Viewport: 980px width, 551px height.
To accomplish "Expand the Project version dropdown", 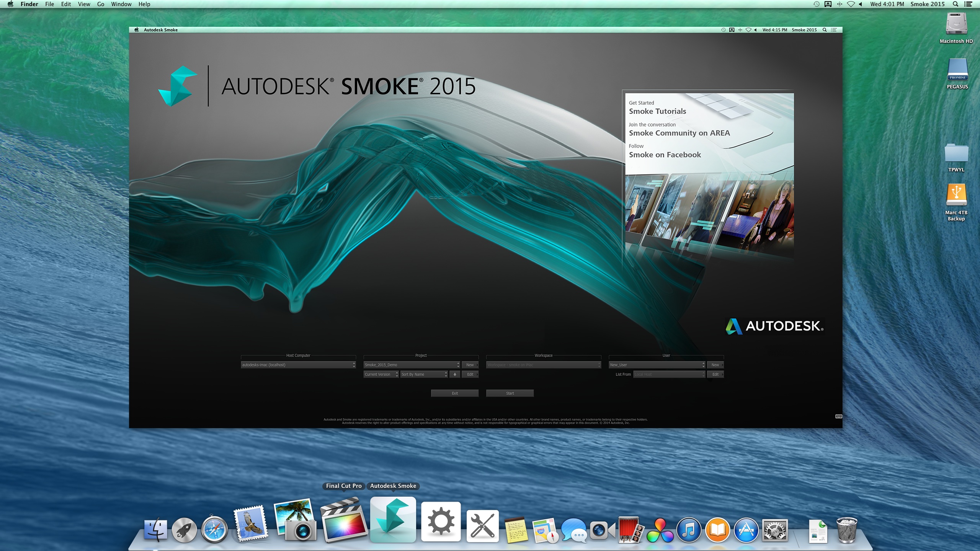I will tap(380, 374).
